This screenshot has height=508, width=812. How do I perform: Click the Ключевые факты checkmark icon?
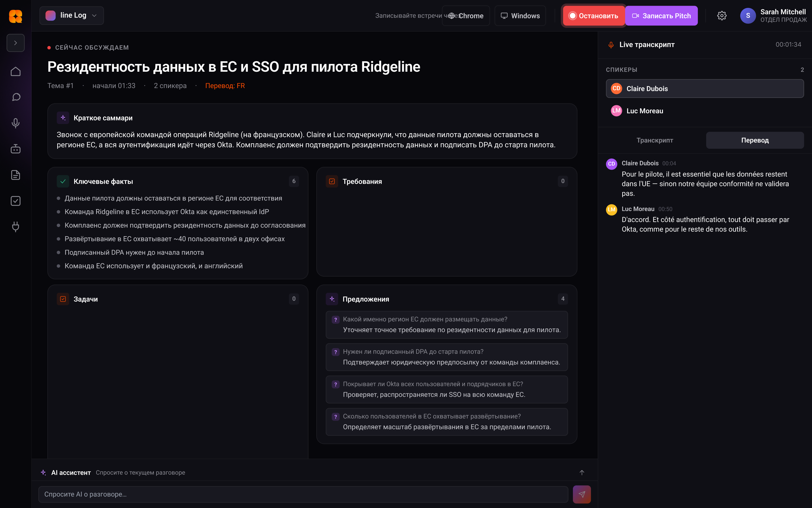pos(63,181)
